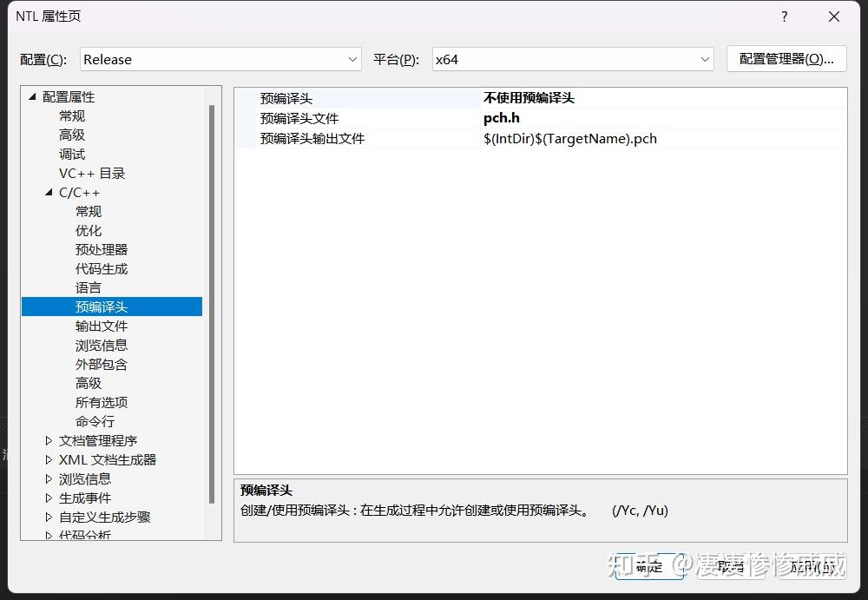Collapse the 配置属性 root node
The height and width of the screenshot is (600, 868).
click(31, 96)
